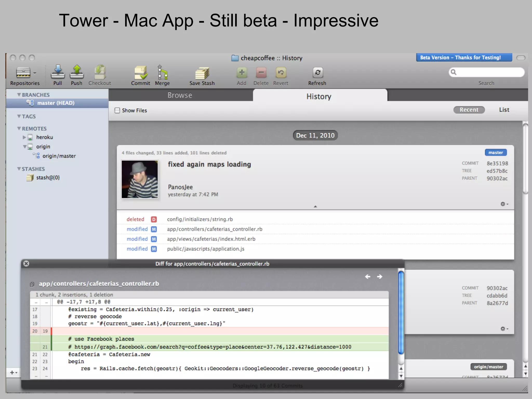Image resolution: width=532 pixels, height=399 pixels.
Task: Open modified file application.js
Action: 205,249
